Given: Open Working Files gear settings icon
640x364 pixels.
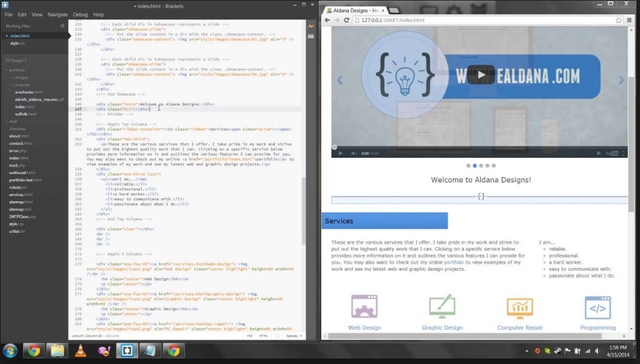Looking at the screenshot, I should 62,25.
